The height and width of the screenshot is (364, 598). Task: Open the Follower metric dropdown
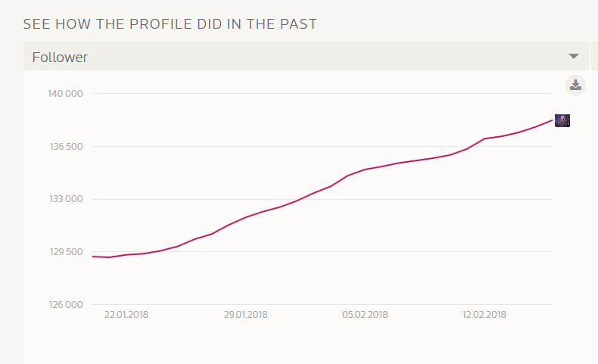click(303, 57)
